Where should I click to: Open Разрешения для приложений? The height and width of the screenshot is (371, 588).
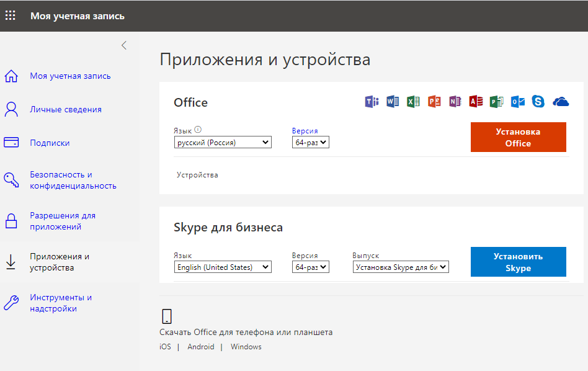[x=63, y=221]
